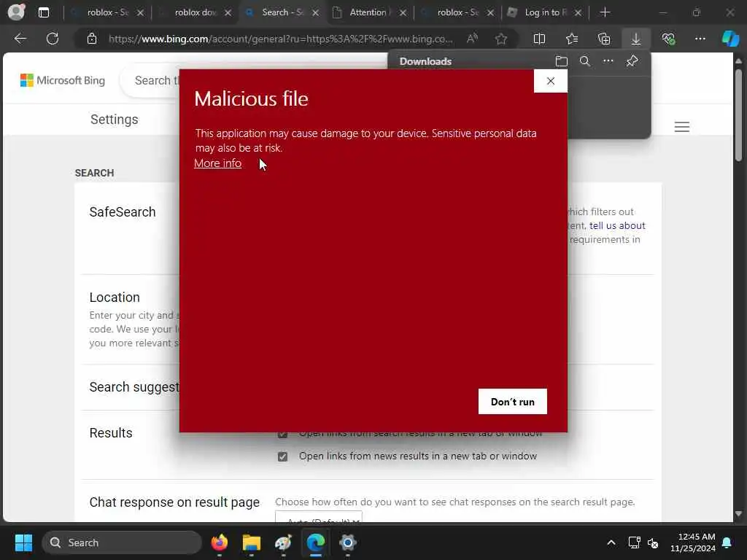This screenshot has height=560, width=747.
Task: Open the Paint app in taskbar
Action: coord(284,542)
